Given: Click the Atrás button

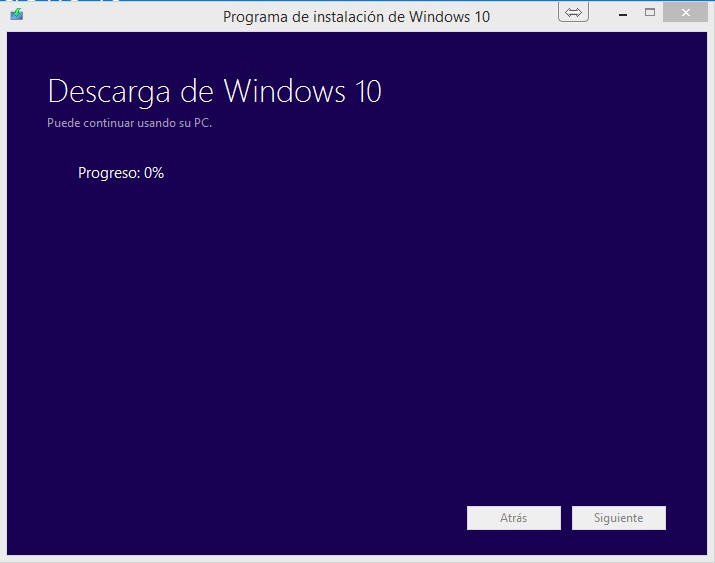Looking at the screenshot, I should 513,518.
